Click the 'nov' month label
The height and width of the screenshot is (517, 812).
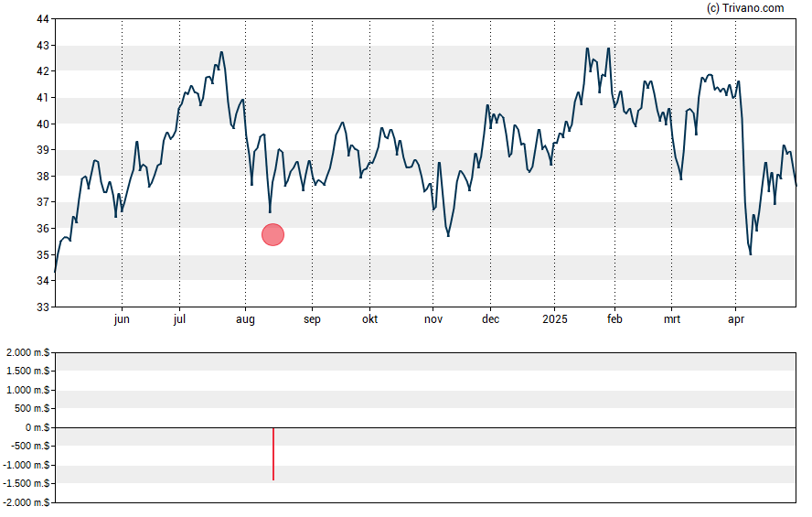433,319
